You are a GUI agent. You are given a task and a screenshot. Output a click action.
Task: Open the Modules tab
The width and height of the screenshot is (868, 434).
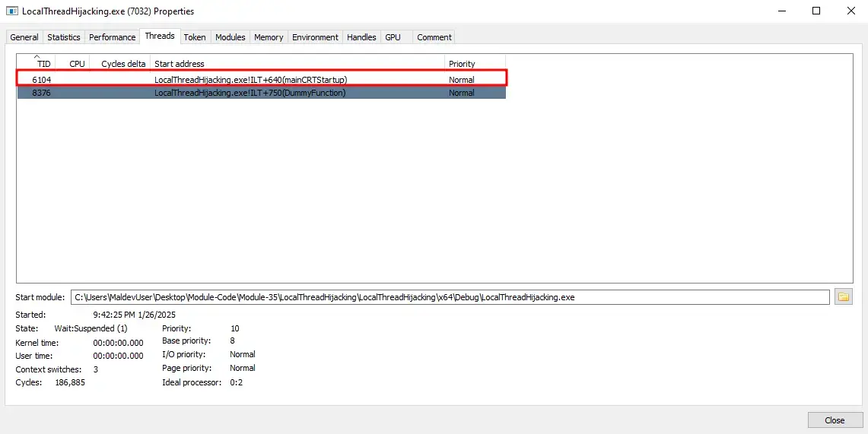(231, 37)
